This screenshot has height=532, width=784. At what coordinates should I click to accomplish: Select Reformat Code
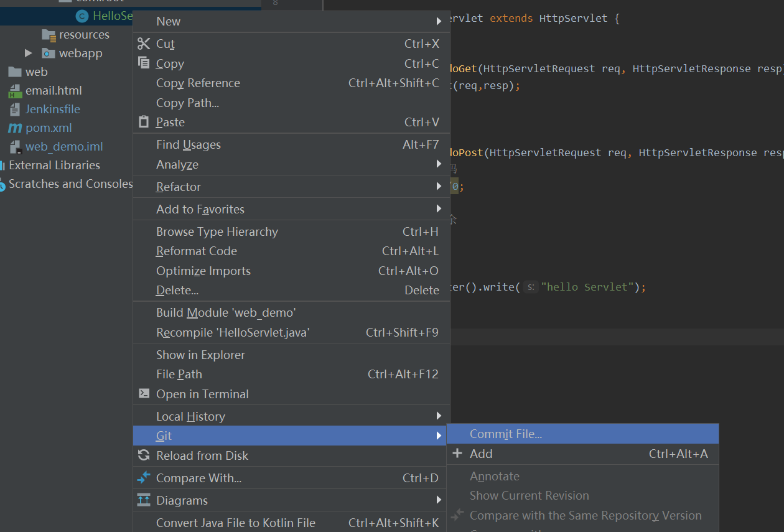(291, 251)
